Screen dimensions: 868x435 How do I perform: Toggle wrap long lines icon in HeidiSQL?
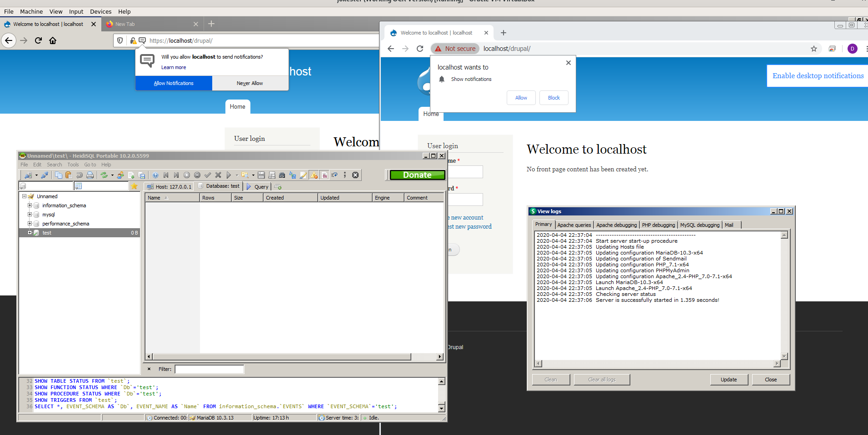pos(334,175)
